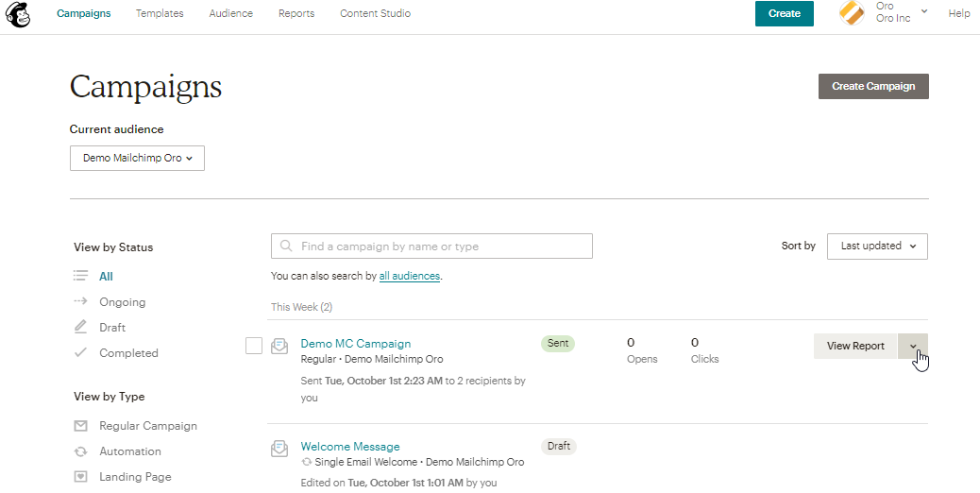Viewport: 980px width, 493px height.
Task: Open the Reports menu item
Action: pos(296,14)
